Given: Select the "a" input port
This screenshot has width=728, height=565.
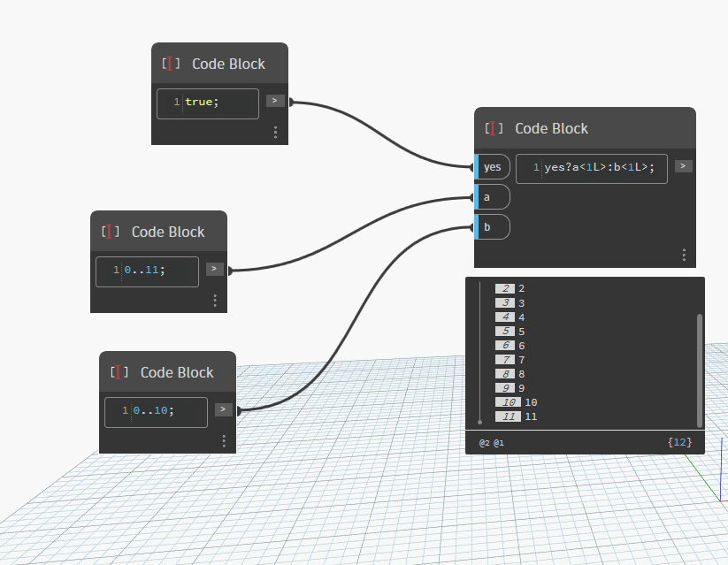Looking at the screenshot, I should click(492, 196).
